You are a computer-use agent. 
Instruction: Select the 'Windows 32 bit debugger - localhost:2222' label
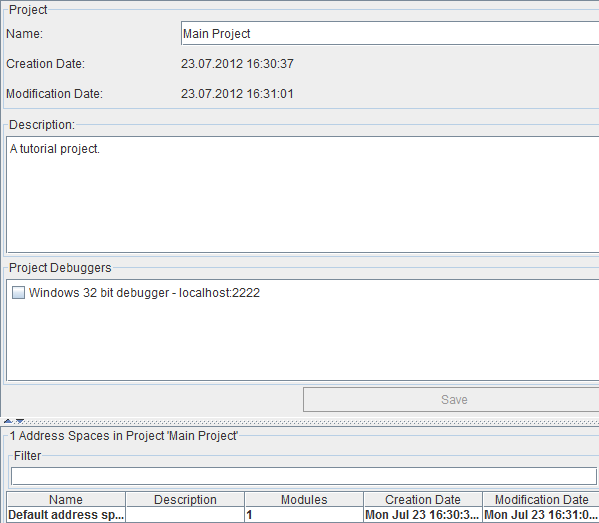(144, 293)
